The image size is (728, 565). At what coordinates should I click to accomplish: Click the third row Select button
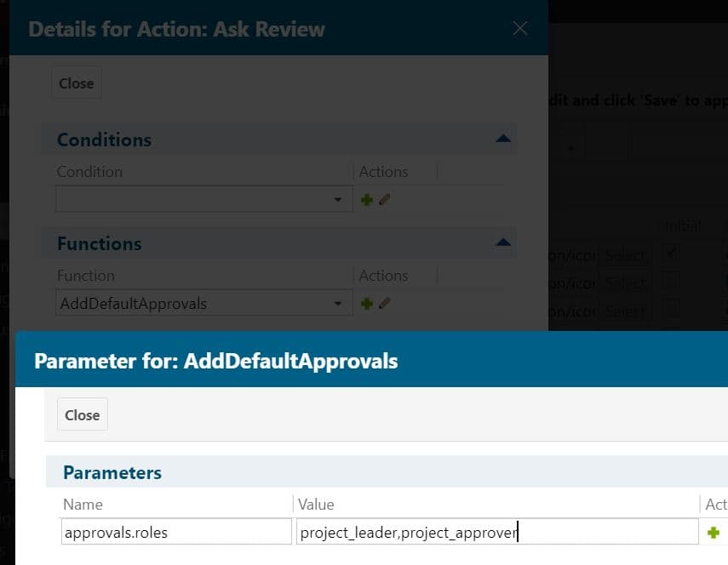pyautogui.click(x=625, y=311)
